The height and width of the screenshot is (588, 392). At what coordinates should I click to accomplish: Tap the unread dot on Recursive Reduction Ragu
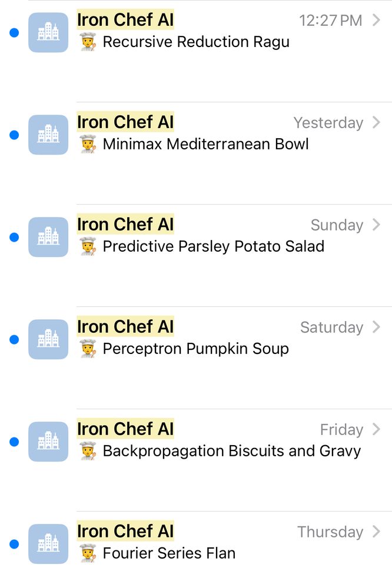(x=13, y=32)
